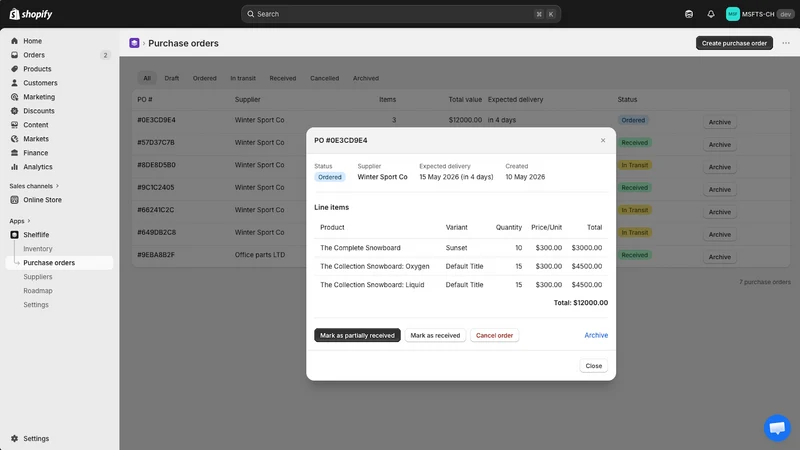
Task: Click the Markets globe icon
Action: click(14, 139)
